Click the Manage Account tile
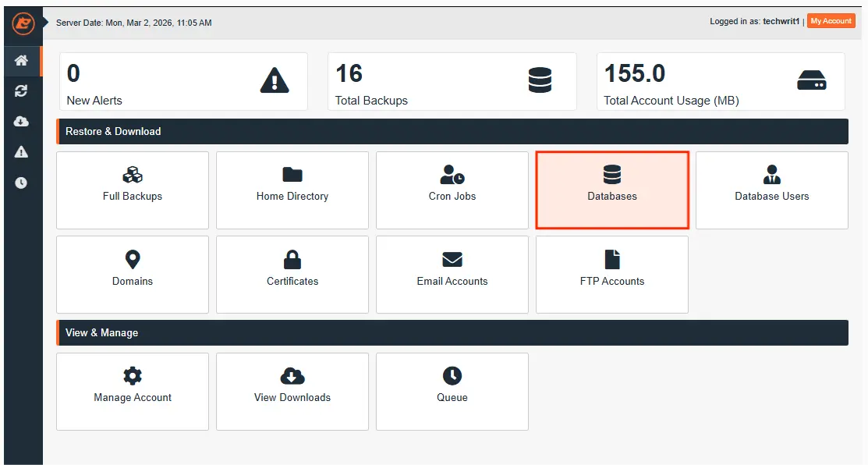The width and height of the screenshot is (868, 465). pyautogui.click(x=133, y=391)
